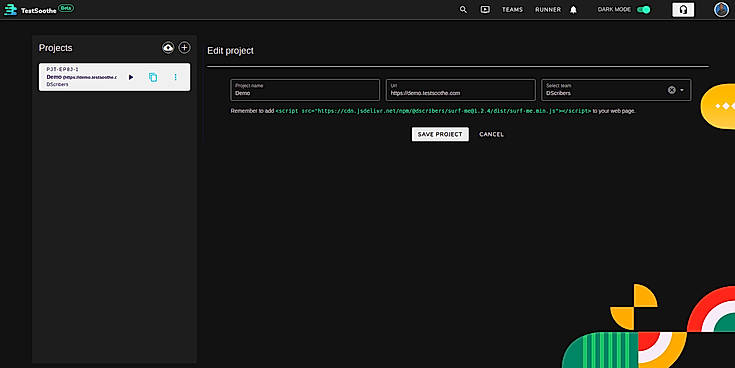Click the Projects panel heading

[55, 48]
